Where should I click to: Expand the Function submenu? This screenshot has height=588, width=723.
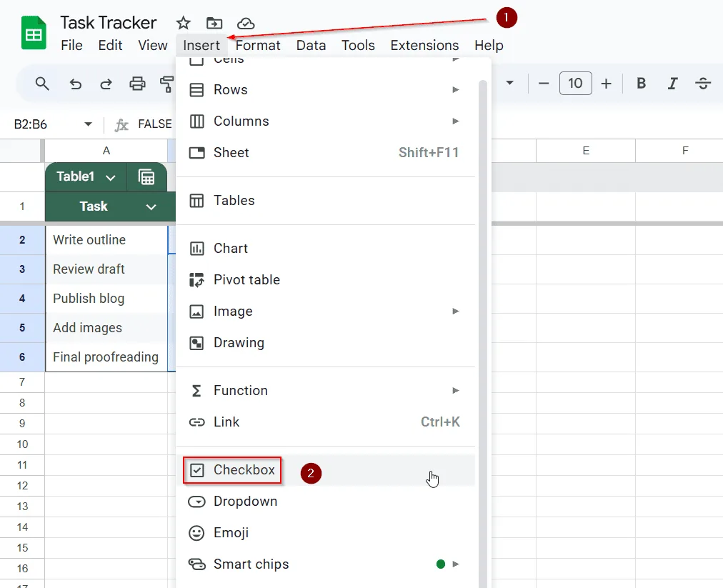(326, 391)
